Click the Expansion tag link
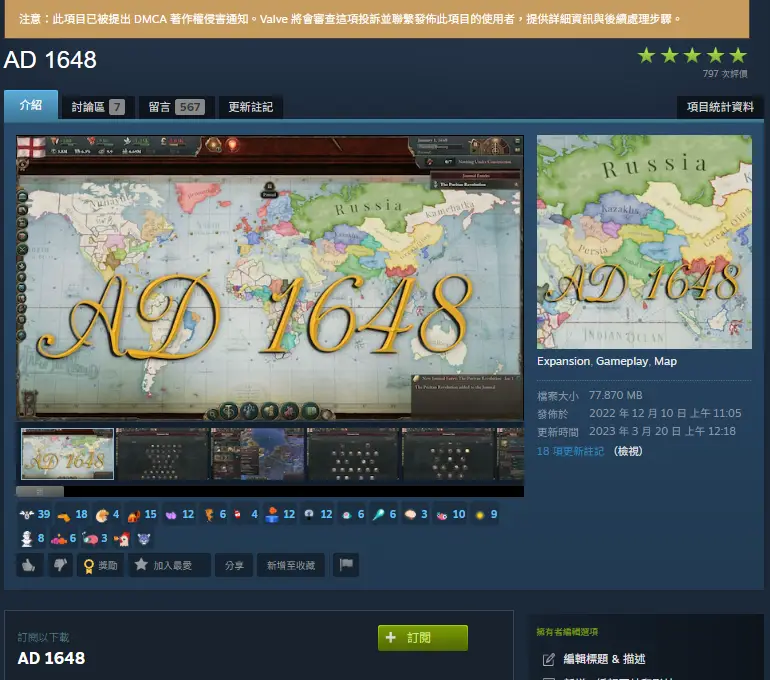Screen dimensions: 770x680 [x=563, y=361]
